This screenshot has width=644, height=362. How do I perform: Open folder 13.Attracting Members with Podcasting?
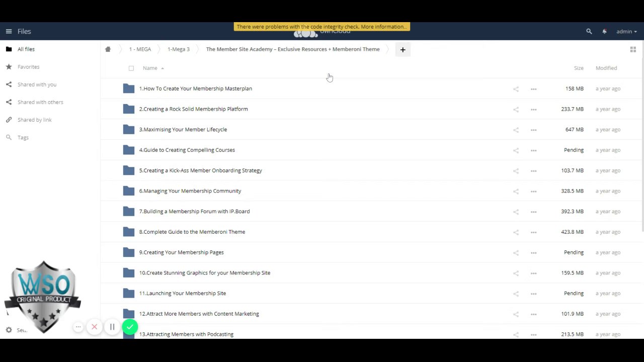click(x=186, y=334)
